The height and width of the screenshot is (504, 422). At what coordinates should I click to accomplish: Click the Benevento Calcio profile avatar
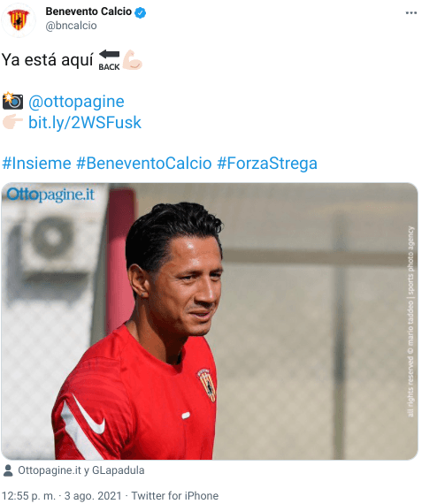19,20
